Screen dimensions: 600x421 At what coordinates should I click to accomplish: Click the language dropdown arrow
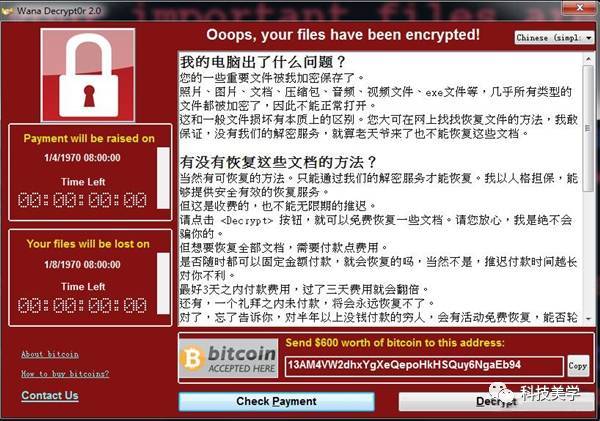[x=589, y=38]
